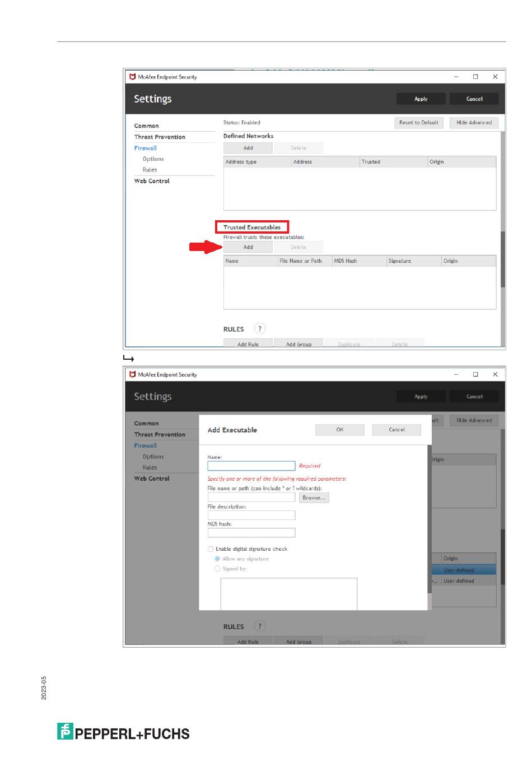Click the Address column header in Defined Networks
Image resolution: width=532 pixels, height=762 pixels.
click(325, 162)
